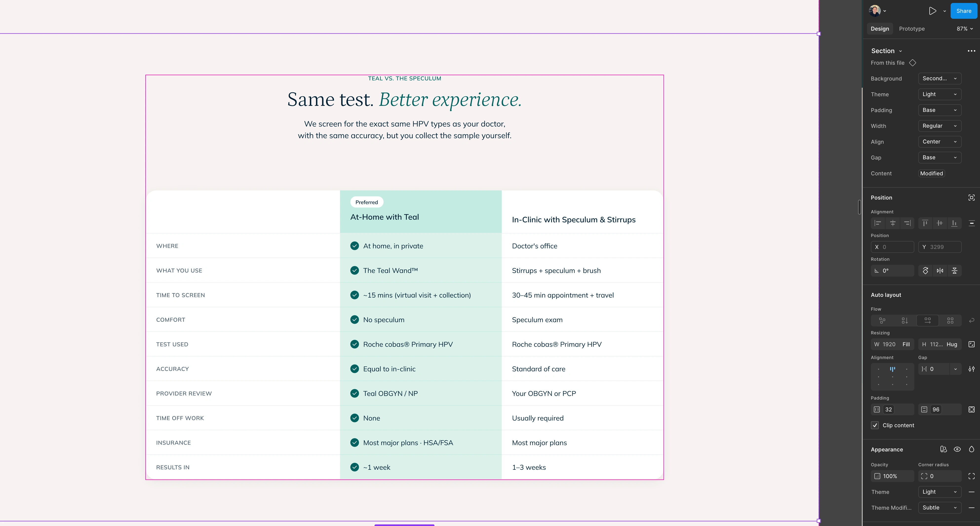Viewport: 980px width, 526px height.
Task: Click the Opacity 100% field
Action: point(892,476)
